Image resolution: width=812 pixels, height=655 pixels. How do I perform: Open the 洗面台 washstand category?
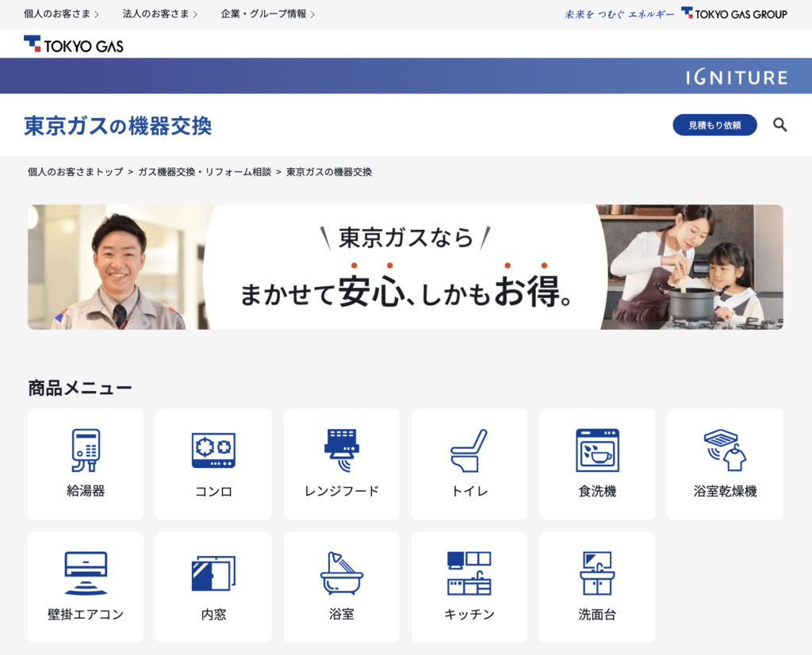[597, 587]
